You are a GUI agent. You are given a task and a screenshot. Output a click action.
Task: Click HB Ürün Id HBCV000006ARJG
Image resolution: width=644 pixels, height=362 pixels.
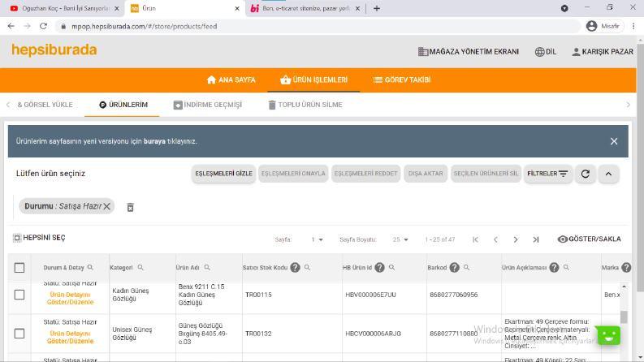[373, 334]
